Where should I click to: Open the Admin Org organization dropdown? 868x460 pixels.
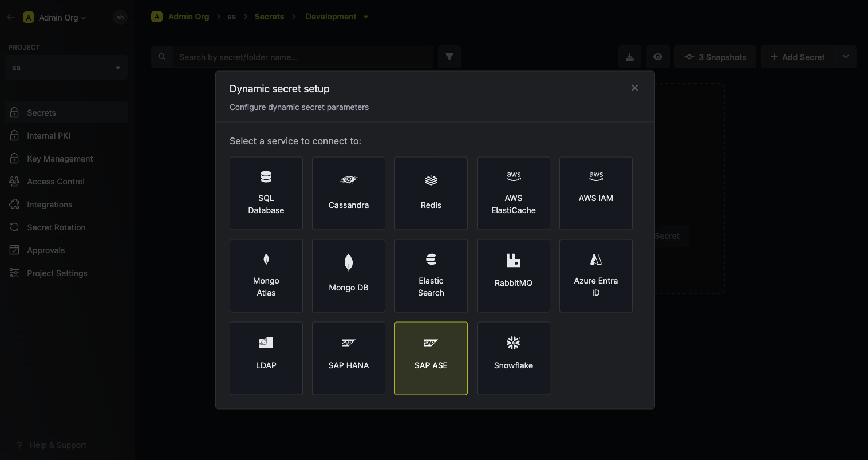[54, 17]
